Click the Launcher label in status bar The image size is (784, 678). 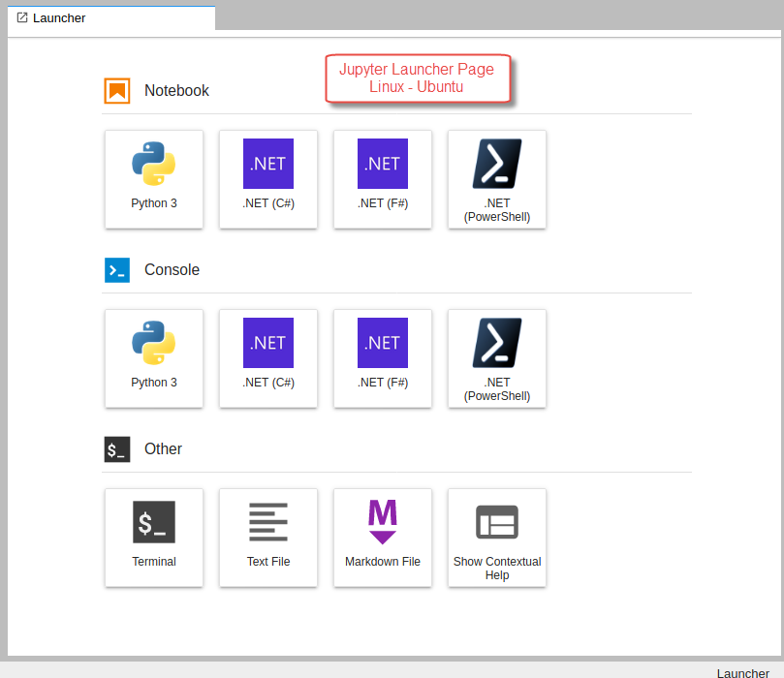742,673
